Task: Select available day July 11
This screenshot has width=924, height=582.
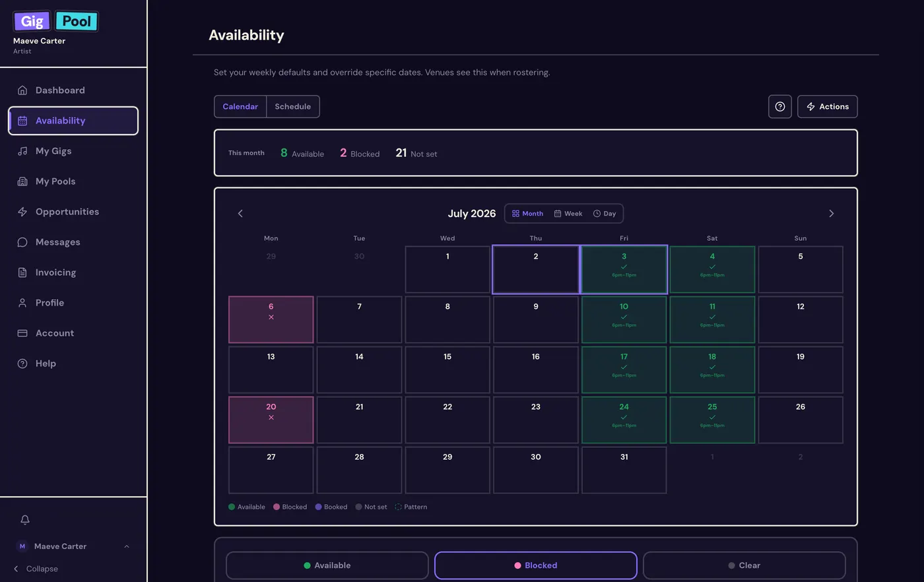Action: pyautogui.click(x=712, y=319)
